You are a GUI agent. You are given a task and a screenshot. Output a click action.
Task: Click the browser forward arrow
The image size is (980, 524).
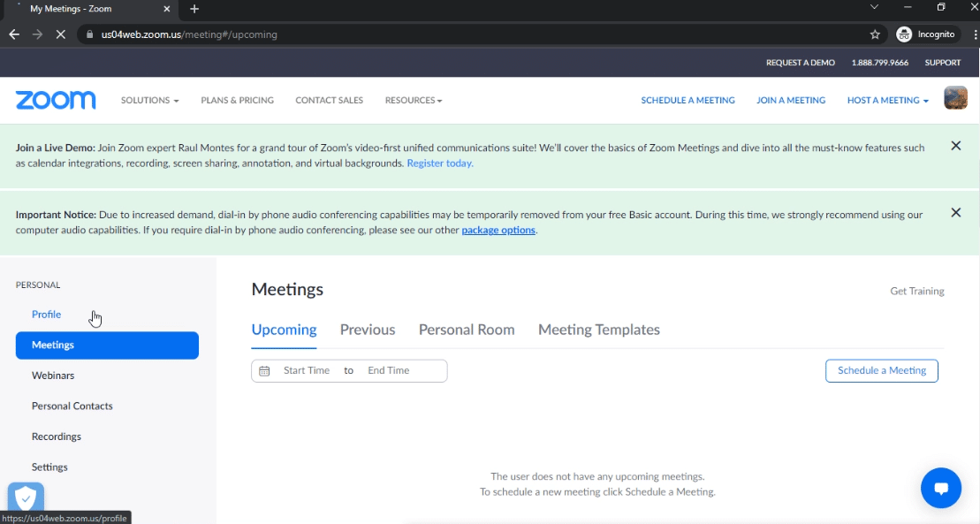point(37,34)
